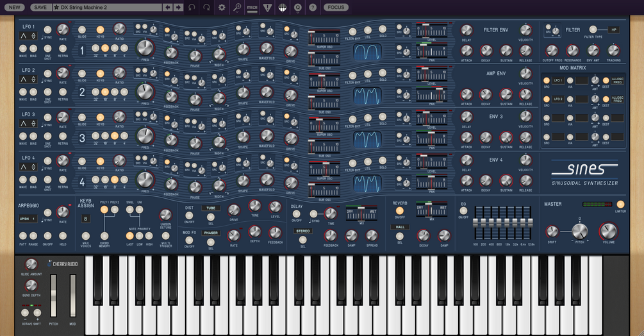This screenshot has height=336, width=644.
Task: Toggle Arpeggio Hold button
Action: pyautogui.click(x=62, y=236)
